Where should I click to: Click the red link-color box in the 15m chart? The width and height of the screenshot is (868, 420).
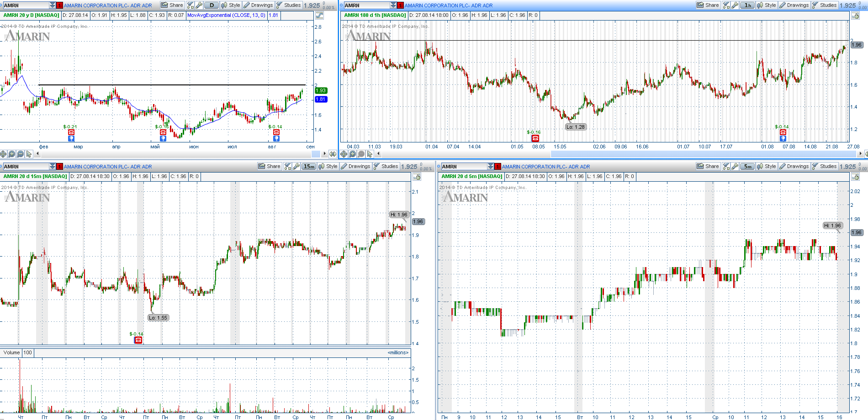(59, 167)
